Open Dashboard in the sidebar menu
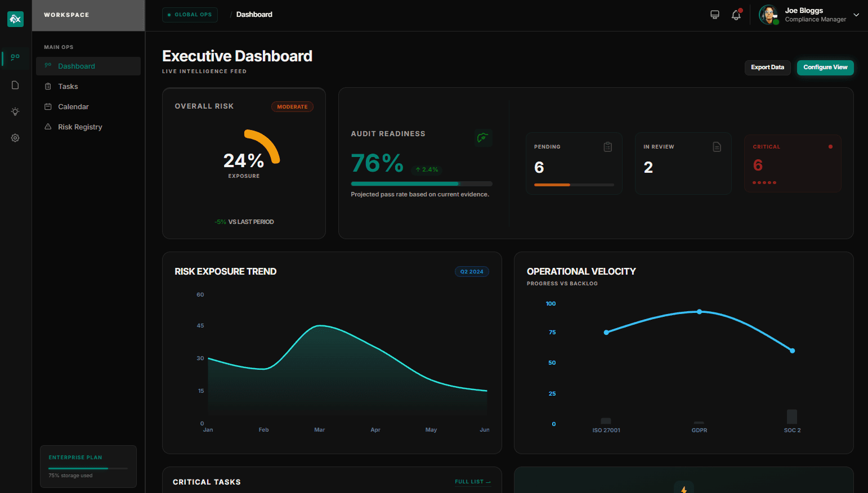This screenshot has width=868, height=493. (x=88, y=66)
